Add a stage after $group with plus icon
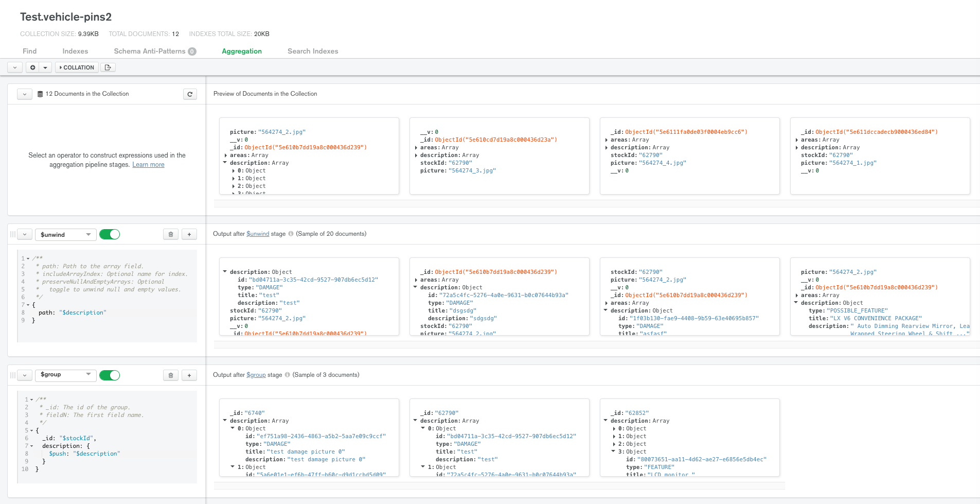This screenshot has width=980, height=504. (189, 375)
